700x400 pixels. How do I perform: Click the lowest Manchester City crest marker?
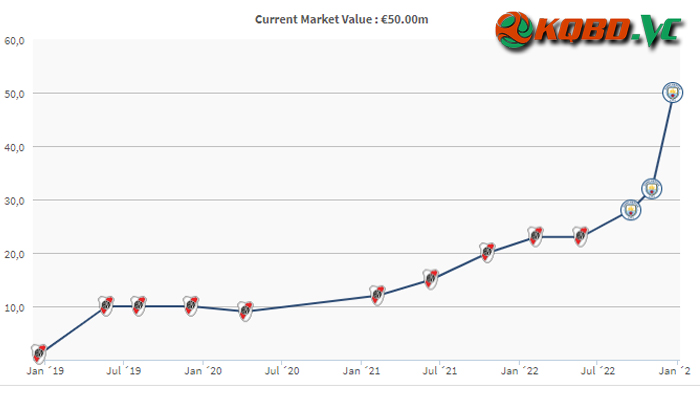point(631,210)
